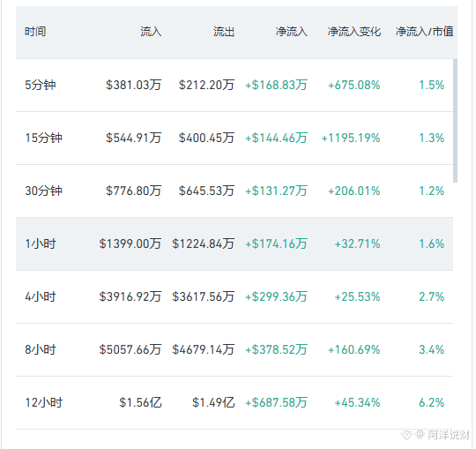Click the 时间 column header
This screenshot has width=476, height=449.
pyautogui.click(x=35, y=32)
